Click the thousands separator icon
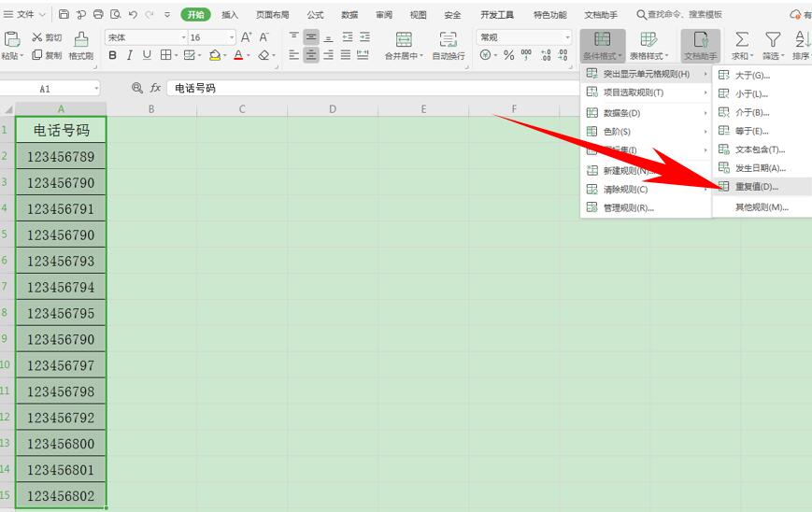The image size is (812, 512). pyautogui.click(x=526, y=54)
